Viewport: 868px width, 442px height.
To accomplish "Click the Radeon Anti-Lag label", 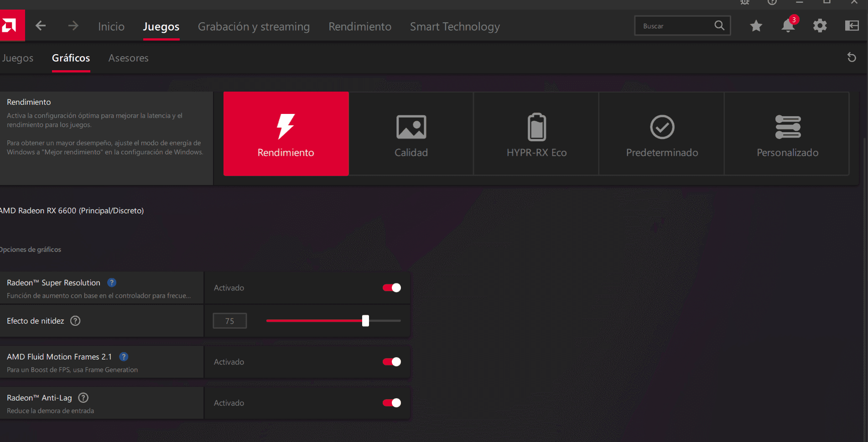I will [x=39, y=398].
